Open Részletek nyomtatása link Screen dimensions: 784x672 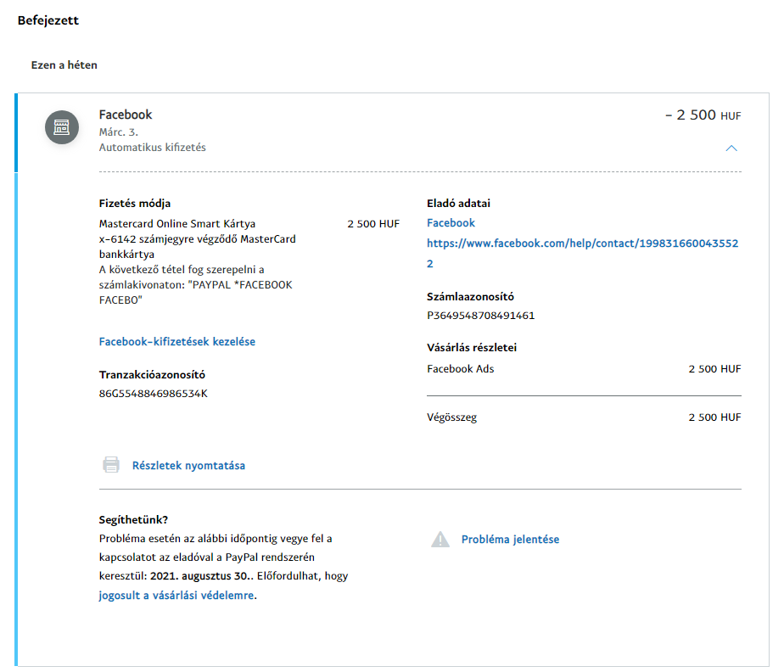tap(188, 465)
